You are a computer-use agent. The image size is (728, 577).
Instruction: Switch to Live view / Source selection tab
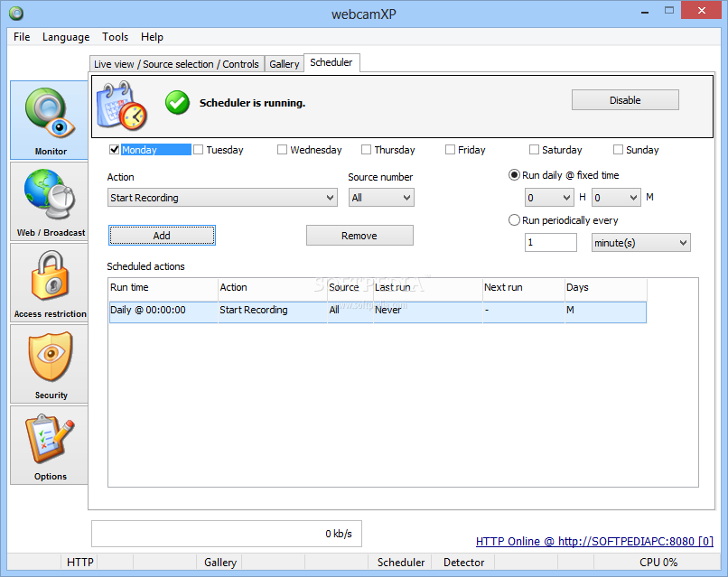[x=176, y=64]
